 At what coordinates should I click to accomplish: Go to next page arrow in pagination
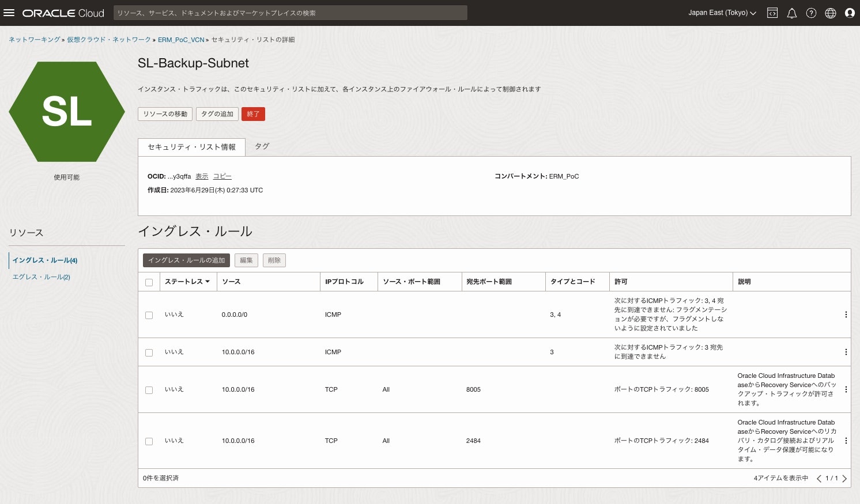click(x=844, y=479)
